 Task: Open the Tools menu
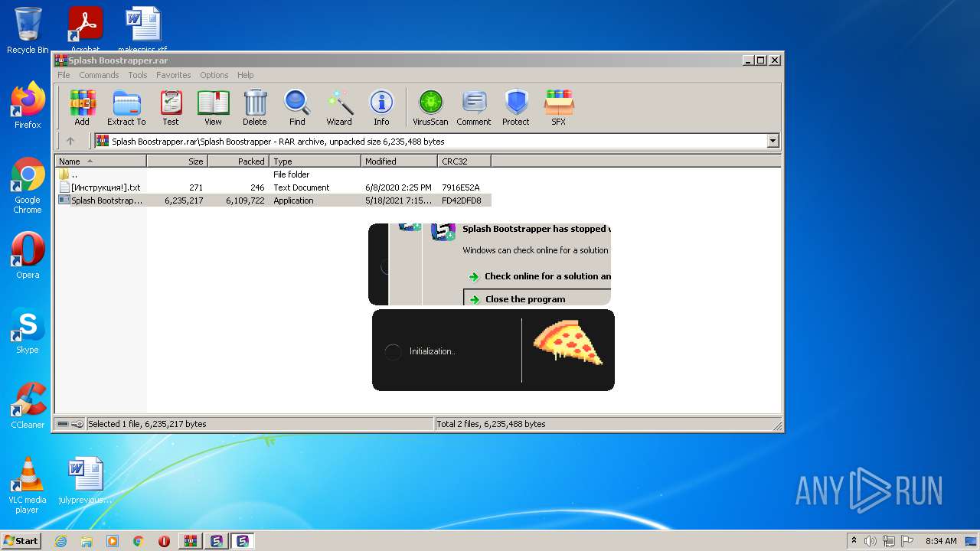click(138, 75)
